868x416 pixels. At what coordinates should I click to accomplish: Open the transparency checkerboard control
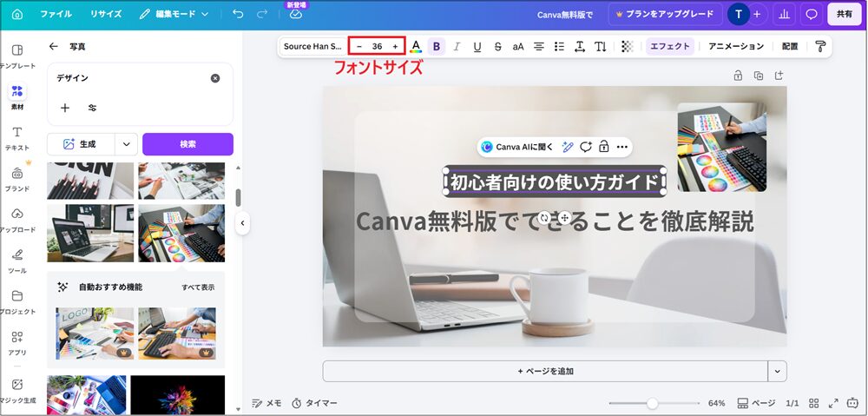[627, 47]
